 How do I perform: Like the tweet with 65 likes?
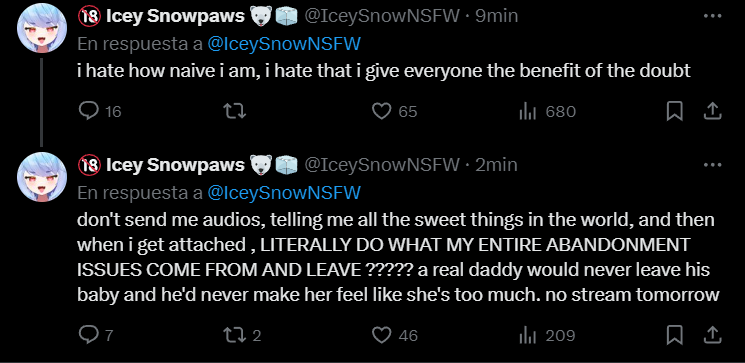[381, 112]
